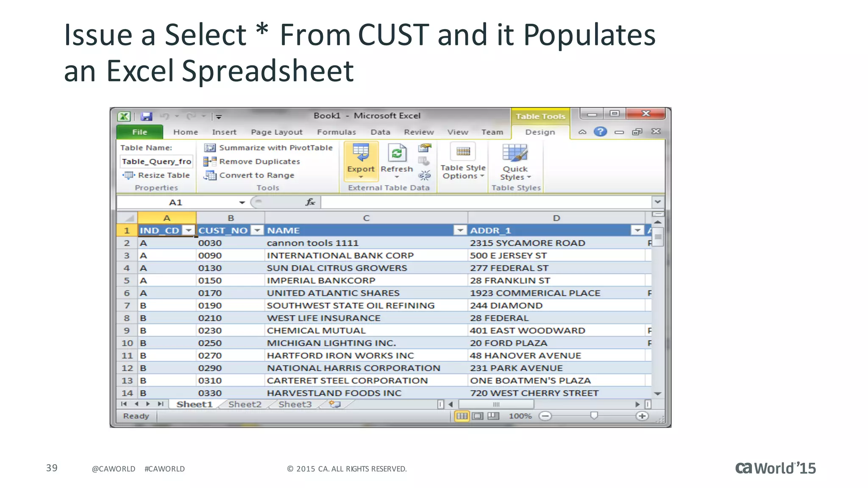Select Normal view icon in status bar
Screen dimensions: 868x488
click(462, 416)
